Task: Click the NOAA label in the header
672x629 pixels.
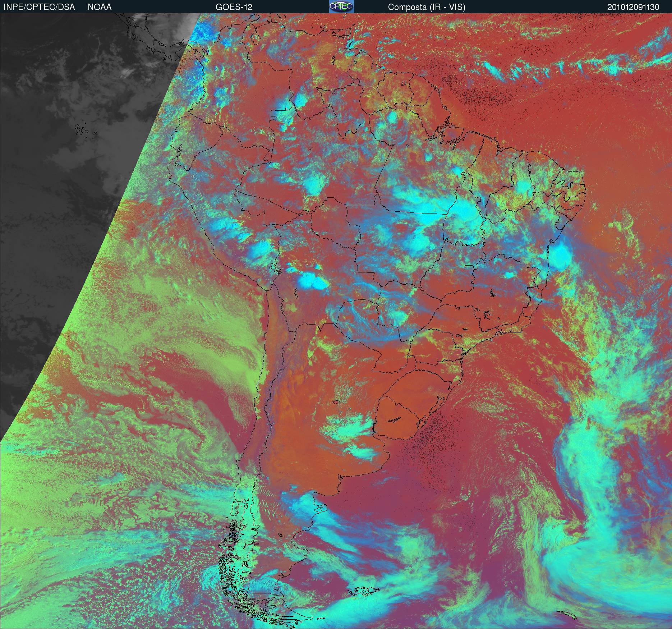Action: [100, 7]
